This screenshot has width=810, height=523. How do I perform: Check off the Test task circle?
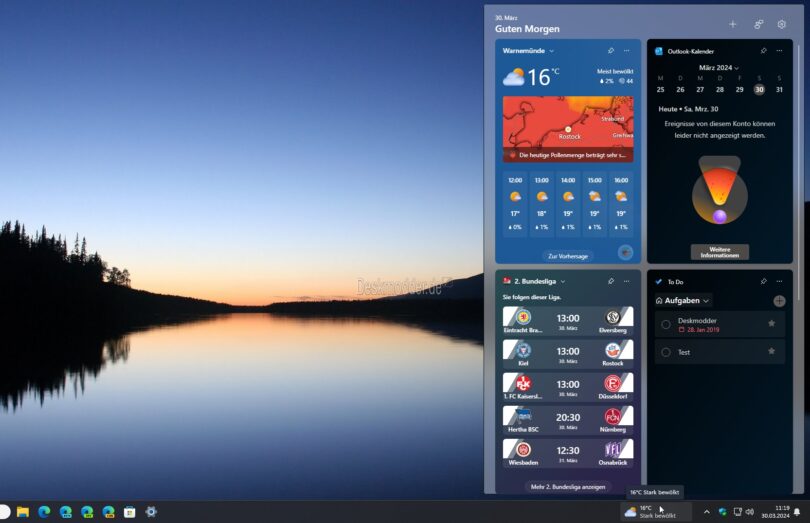click(666, 352)
